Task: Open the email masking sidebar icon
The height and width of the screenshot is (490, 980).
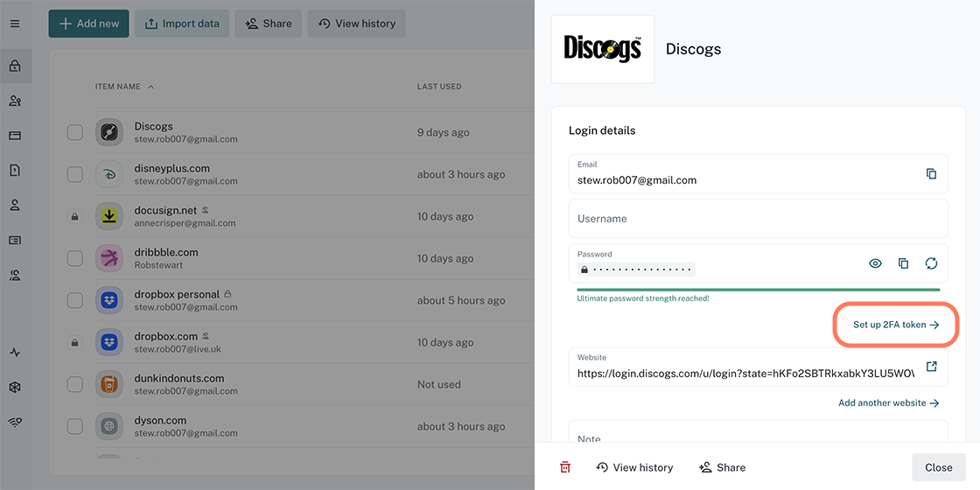Action: click(x=15, y=423)
